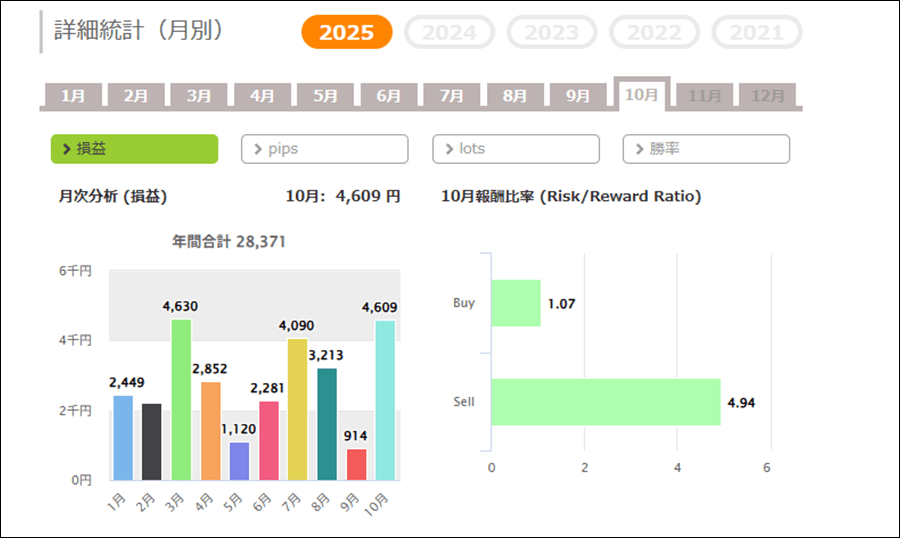The width and height of the screenshot is (900, 538).
Task: Click the Sell ratio bar 4.94
Action: 605,402
